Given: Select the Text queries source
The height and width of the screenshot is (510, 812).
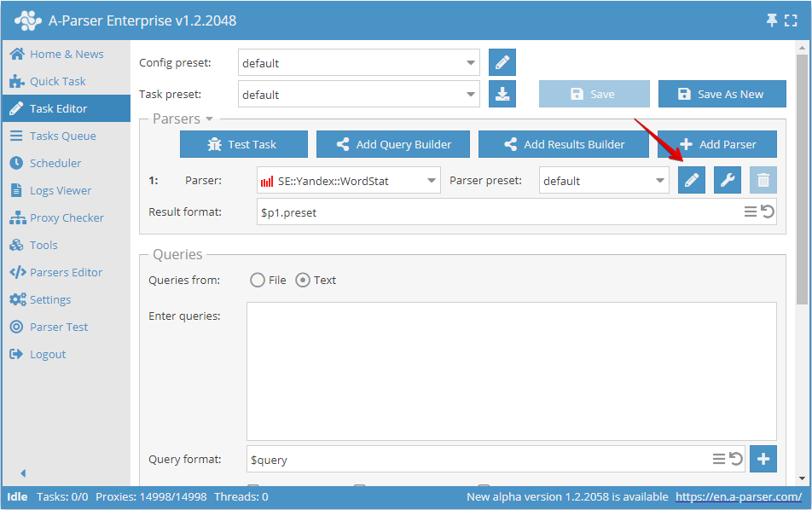Looking at the screenshot, I should 303,279.
